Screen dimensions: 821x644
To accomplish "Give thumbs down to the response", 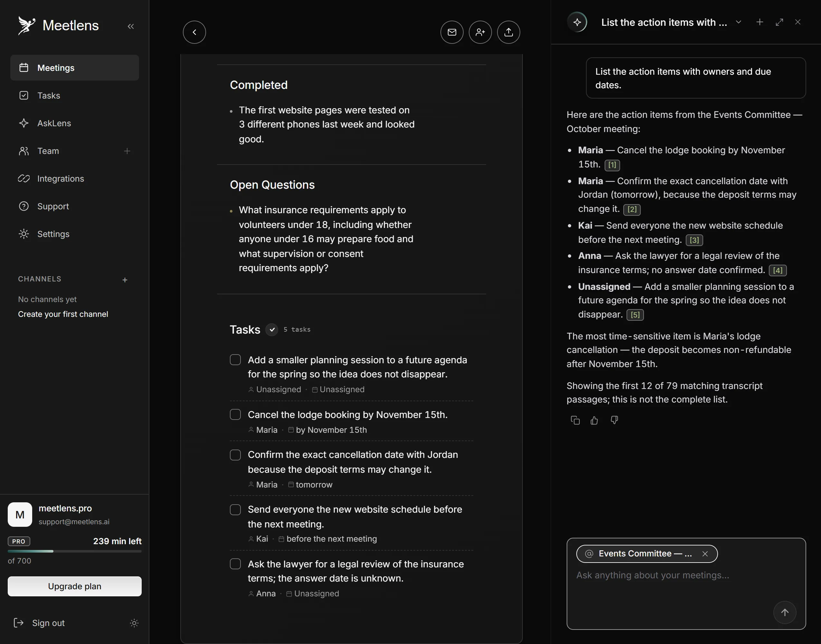I will 614,421.
